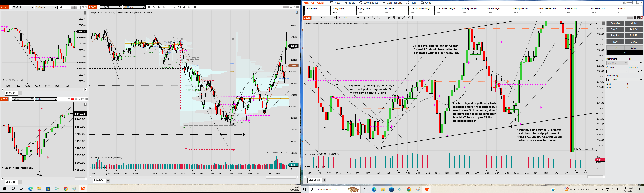Expand toolbar overflow arrow in ES 5 Minute chart
The image size is (644, 193).
pyautogui.click(x=69, y=8)
